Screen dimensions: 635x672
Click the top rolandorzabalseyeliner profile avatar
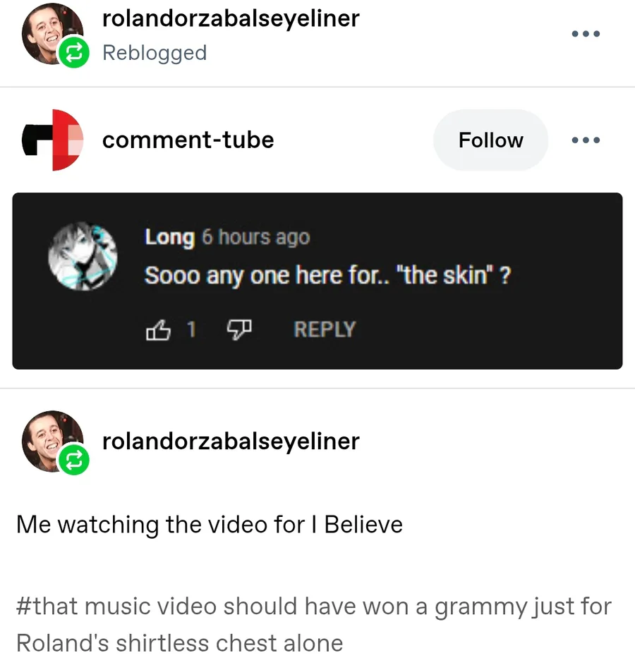click(x=49, y=33)
